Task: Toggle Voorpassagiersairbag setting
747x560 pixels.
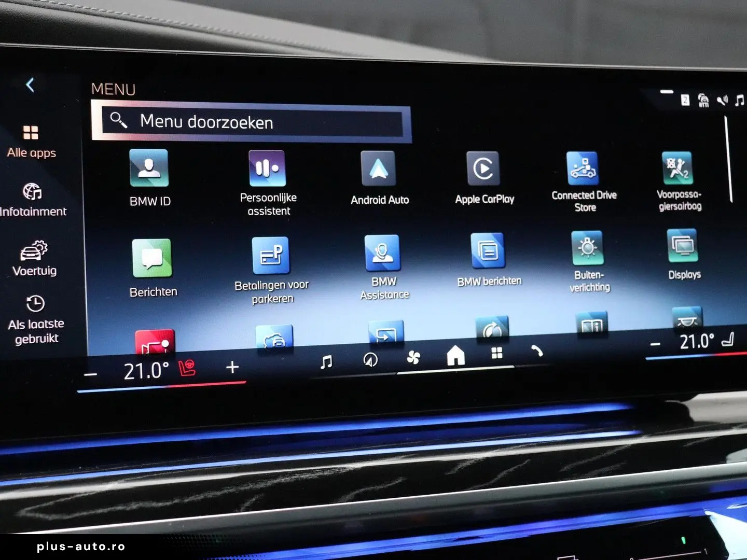Action: [x=677, y=169]
